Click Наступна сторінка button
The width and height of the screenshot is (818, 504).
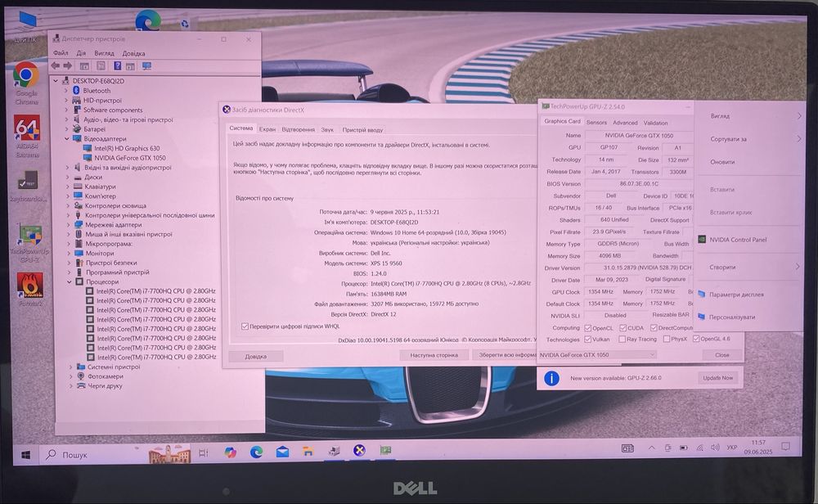(x=434, y=355)
